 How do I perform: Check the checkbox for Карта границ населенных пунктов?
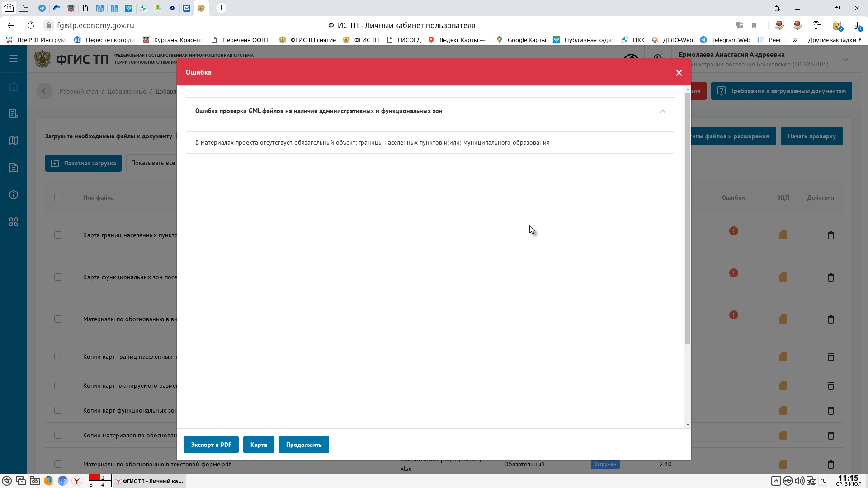58,235
